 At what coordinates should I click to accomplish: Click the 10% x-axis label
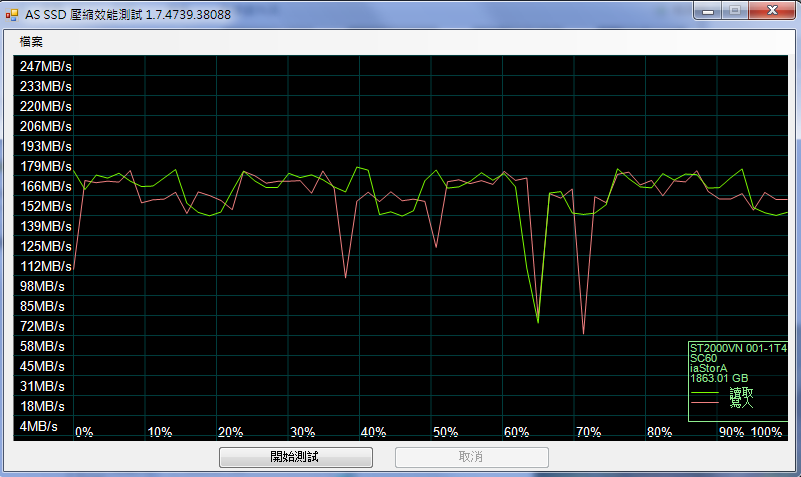160,433
